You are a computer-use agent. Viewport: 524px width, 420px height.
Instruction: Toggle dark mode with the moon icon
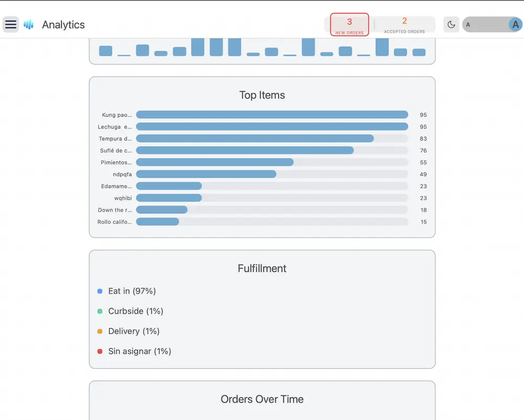(451, 25)
